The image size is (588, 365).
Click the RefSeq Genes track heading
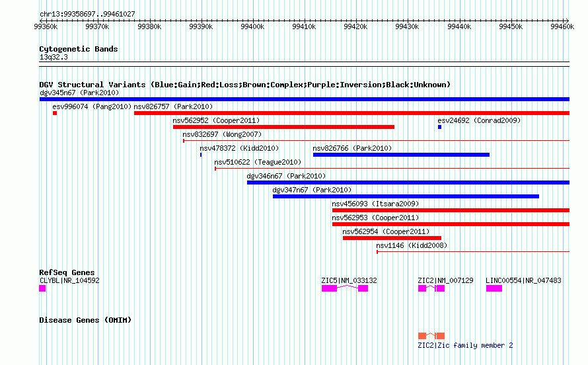click(67, 272)
